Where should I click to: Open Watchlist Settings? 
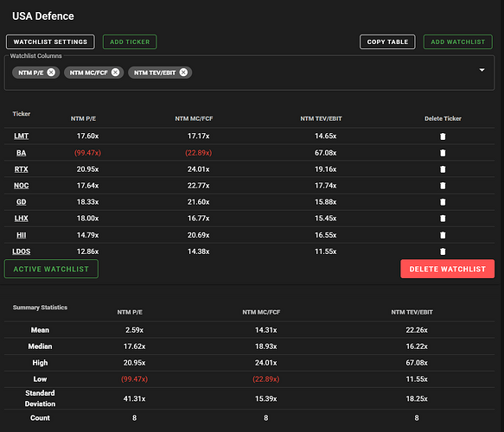pyautogui.click(x=50, y=41)
